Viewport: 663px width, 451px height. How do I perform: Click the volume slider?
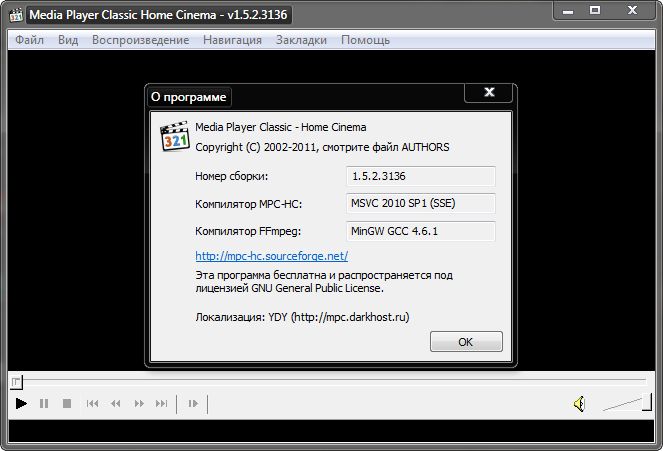click(x=624, y=404)
